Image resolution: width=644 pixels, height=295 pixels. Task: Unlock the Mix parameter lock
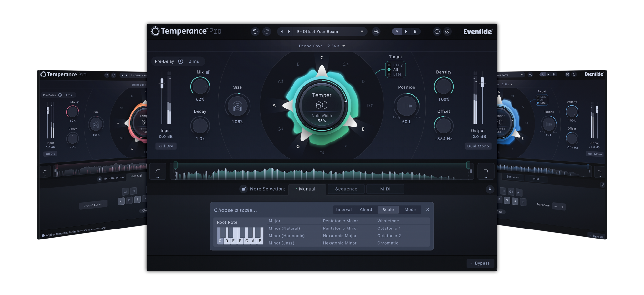click(x=208, y=72)
